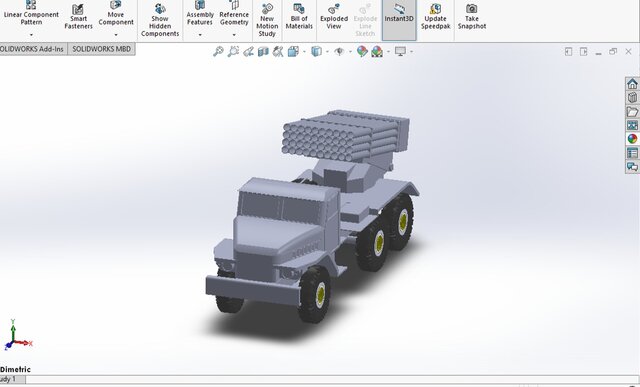Screen dimensions: 640x387
Task: Click Update Speedpak
Action: coord(436,16)
